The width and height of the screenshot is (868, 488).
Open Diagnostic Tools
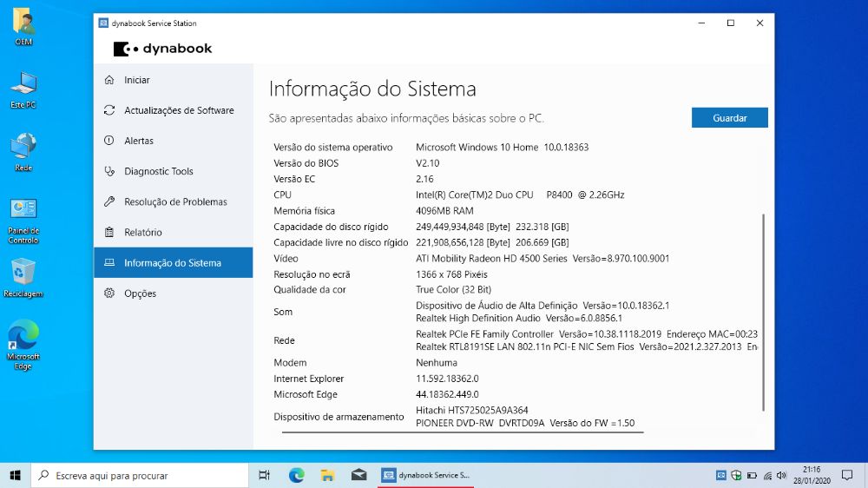pos(174,171)
